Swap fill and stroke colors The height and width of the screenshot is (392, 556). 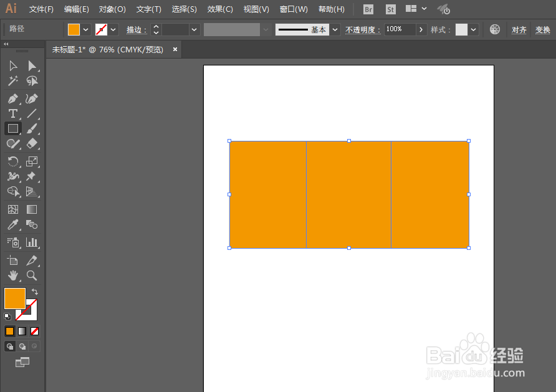click(x=35, y=292)
